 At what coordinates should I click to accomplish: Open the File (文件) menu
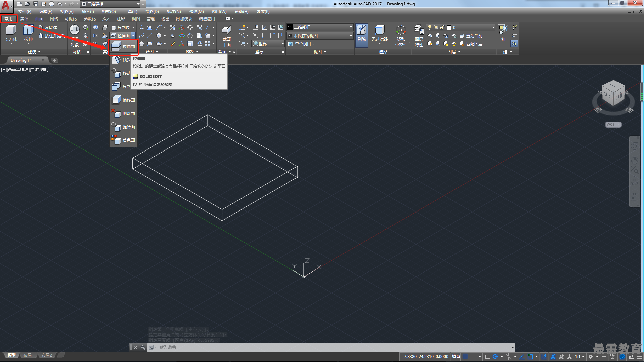(24, 12)
